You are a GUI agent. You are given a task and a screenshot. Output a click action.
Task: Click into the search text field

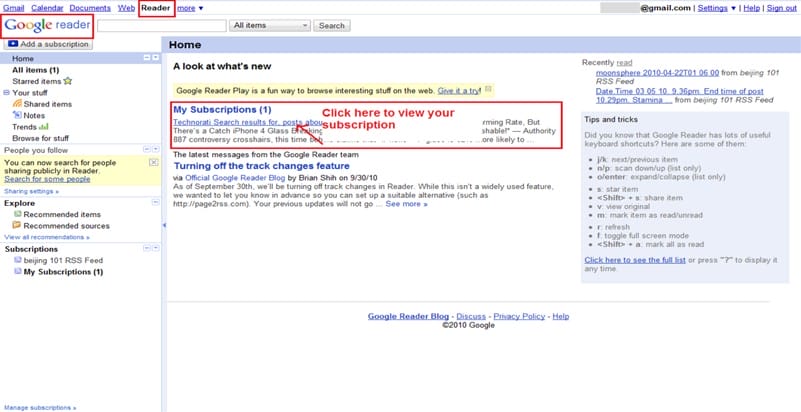coord(161,25)
